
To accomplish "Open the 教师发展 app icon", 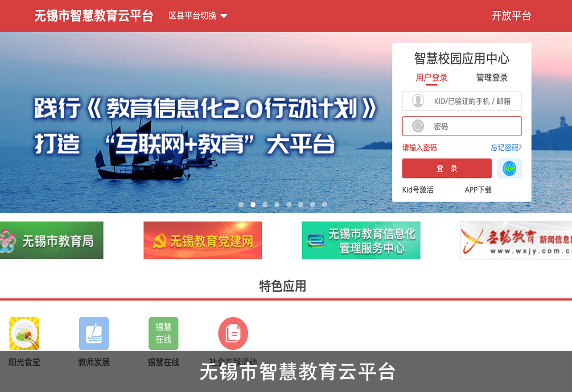I will click(x=94, y=333).
